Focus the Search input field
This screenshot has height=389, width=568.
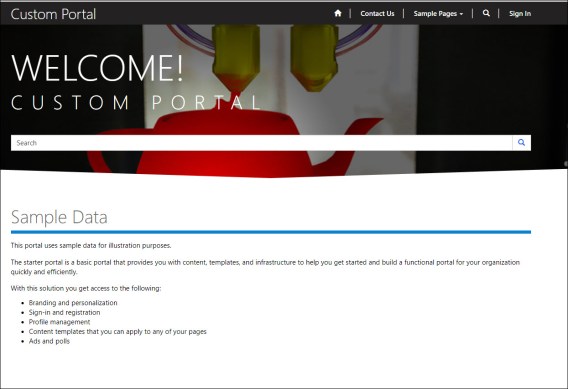tap(262, 143)
